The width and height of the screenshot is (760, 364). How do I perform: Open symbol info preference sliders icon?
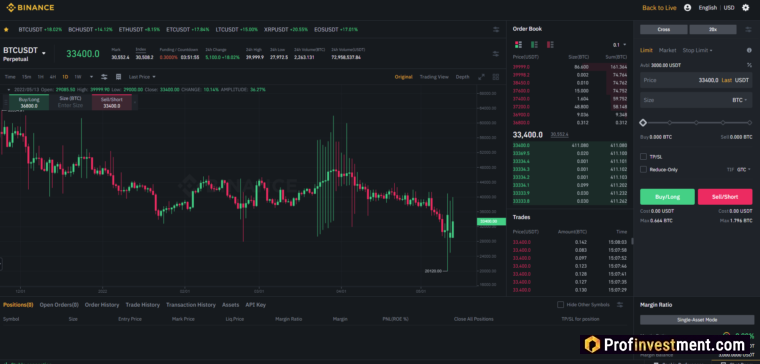496,53
